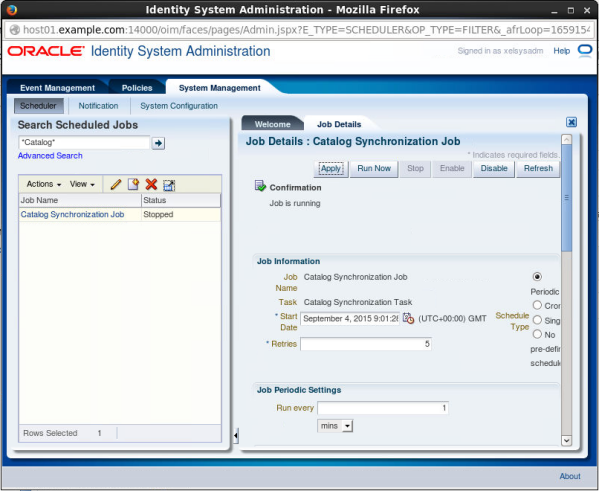Switch to Event Management tab
Viewport: 599px width, 491px height.
[x=57, y=88]
